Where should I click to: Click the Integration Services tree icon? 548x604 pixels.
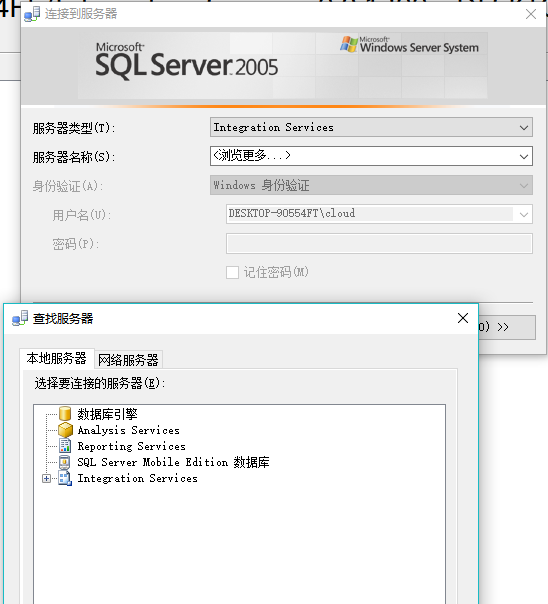65,478
